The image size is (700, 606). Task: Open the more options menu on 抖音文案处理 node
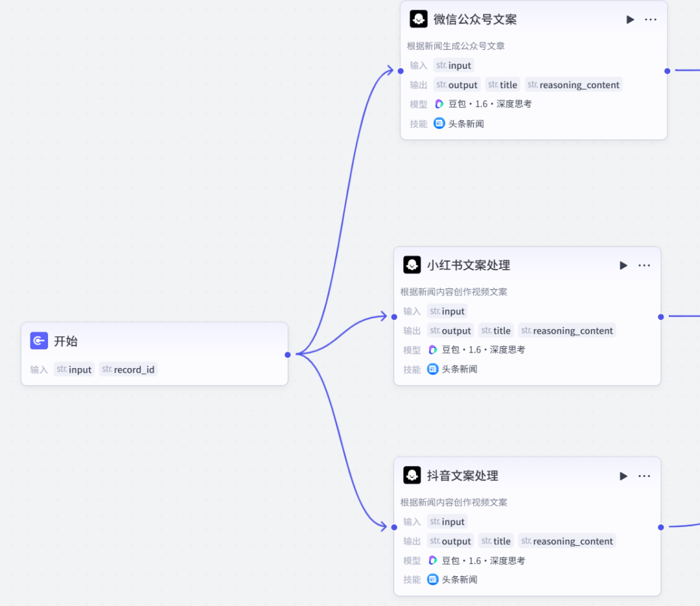pyautogui.click(x=644, y=476)
